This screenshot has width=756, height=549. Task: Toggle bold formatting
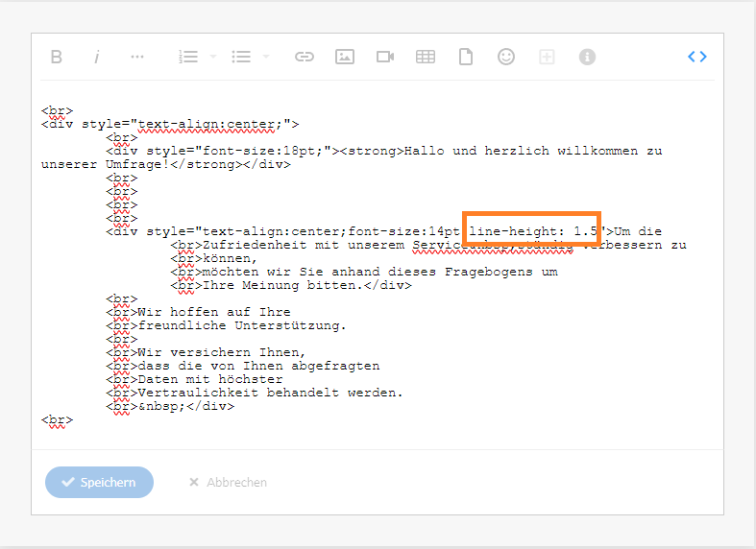pyautogui.click(x=57, y=57)
